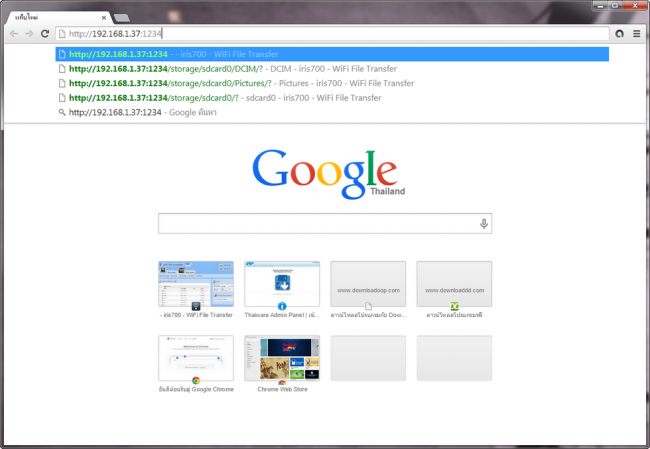Screen dimensions: 650x449
Task: Click the page icon in the address bar
Action: (62, 34)
